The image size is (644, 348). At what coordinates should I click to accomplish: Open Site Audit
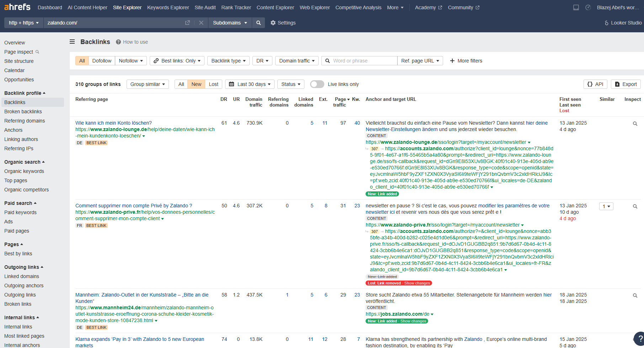(x=205, y=7)
